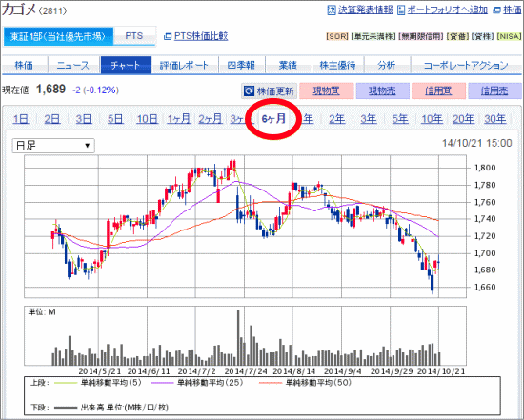Click the 信用買 button
The height and width of the screenshot is (420, 524).
coord(438,90)
